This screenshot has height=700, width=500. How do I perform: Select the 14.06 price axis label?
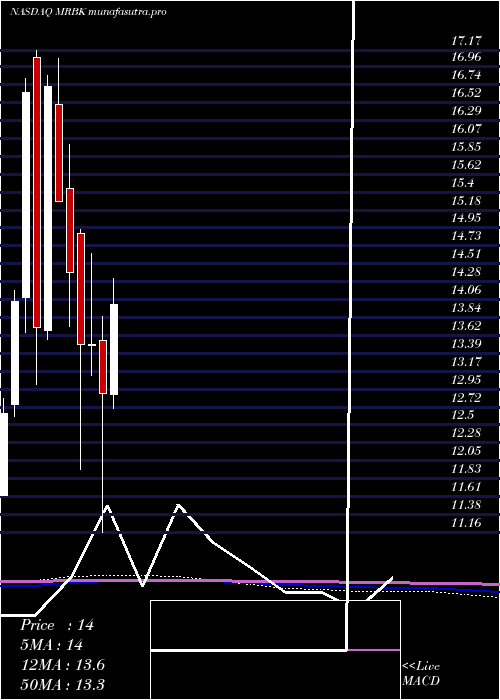466,290
